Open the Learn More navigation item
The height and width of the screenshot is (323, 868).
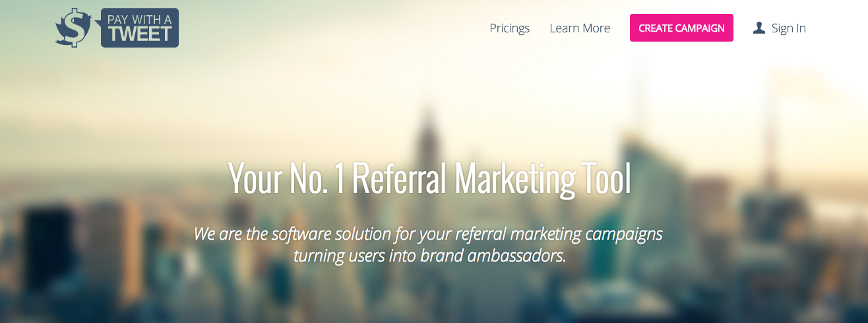[580, 28]
